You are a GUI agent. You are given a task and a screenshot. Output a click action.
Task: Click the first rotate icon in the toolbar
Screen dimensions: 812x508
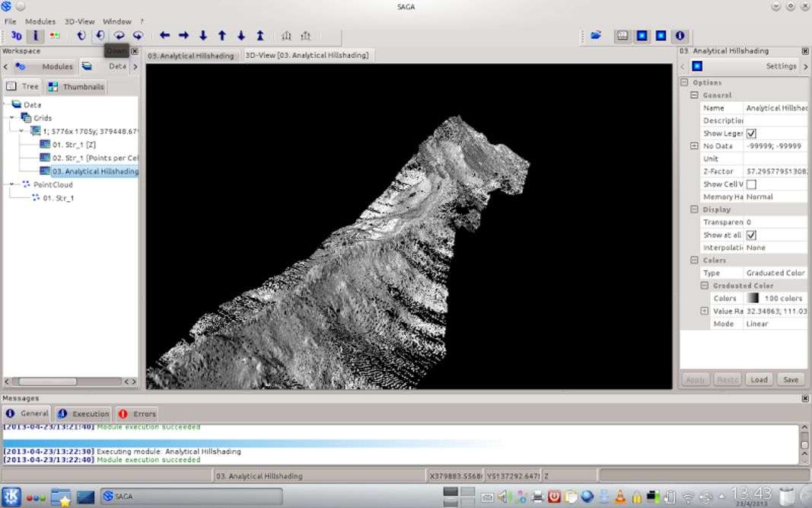click(81, 36)
